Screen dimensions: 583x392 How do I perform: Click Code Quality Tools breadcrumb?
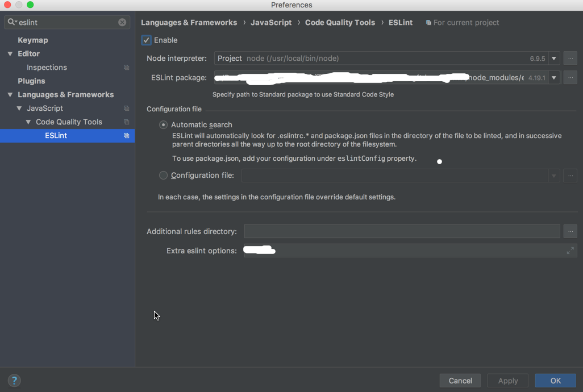[340, 23]
